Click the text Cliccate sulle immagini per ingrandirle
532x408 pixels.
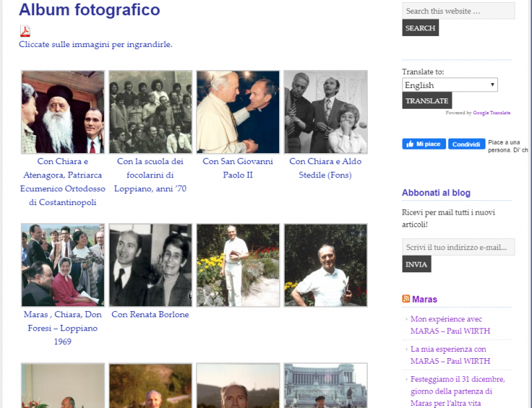point(96,44)
